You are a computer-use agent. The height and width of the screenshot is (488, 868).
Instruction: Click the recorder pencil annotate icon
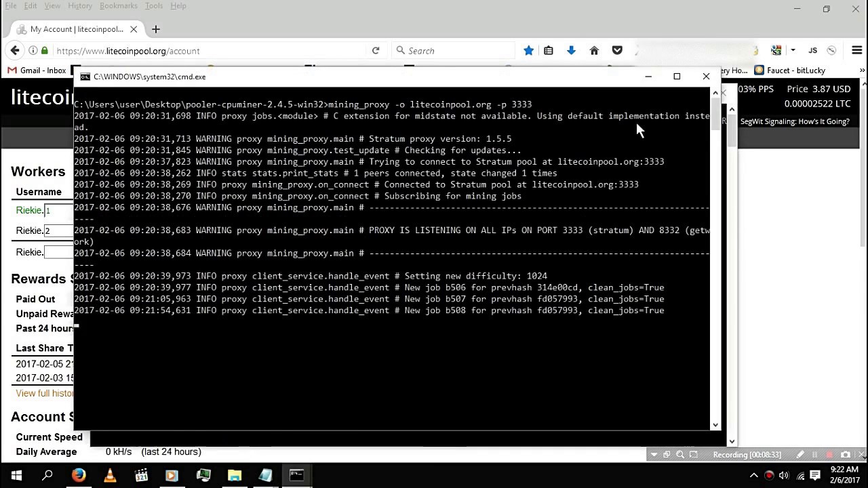click(800, 455)
